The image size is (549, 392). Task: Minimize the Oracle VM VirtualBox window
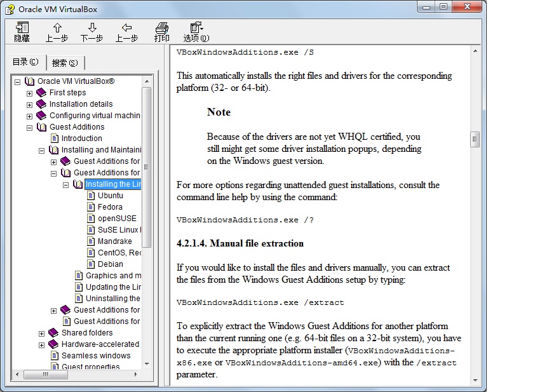426,6
